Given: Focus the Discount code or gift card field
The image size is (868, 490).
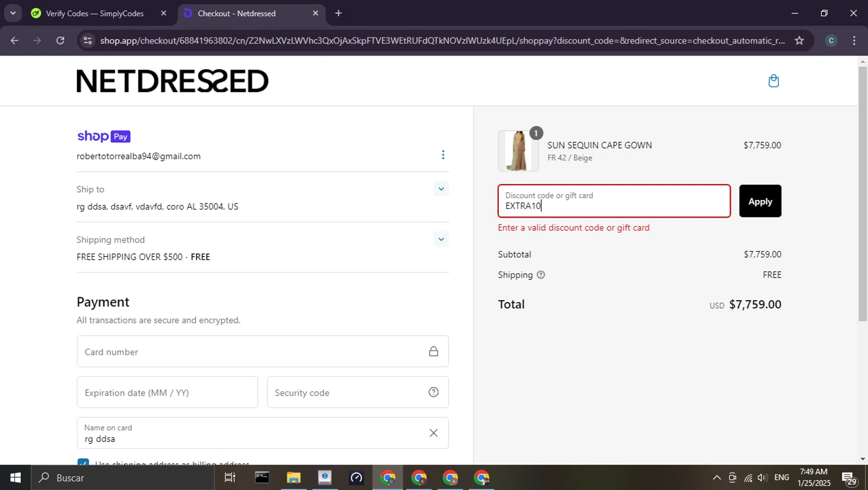Looking at the screenshot, I should coord(614,201).
